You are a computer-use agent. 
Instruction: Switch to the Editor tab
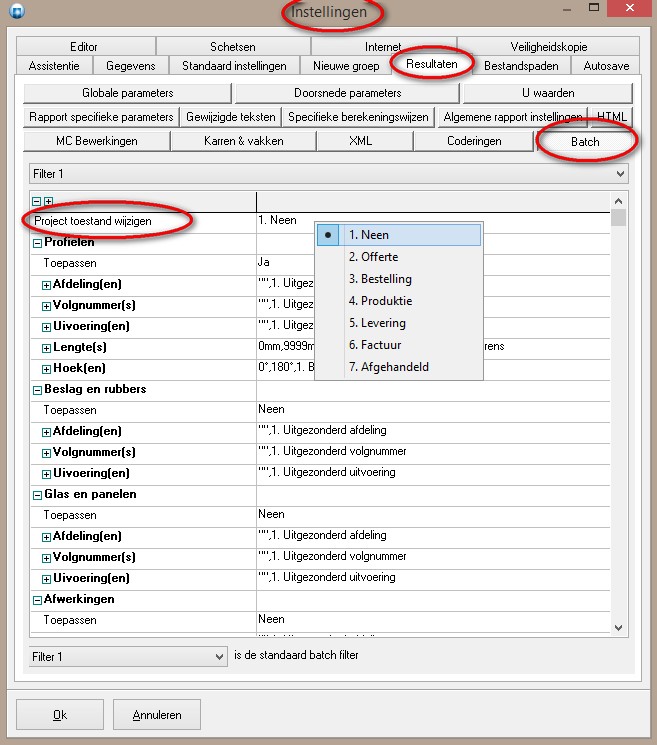(84, 47)
